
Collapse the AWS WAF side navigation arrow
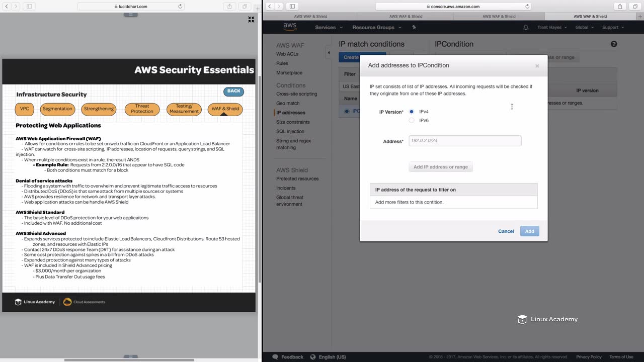[329, 53]
